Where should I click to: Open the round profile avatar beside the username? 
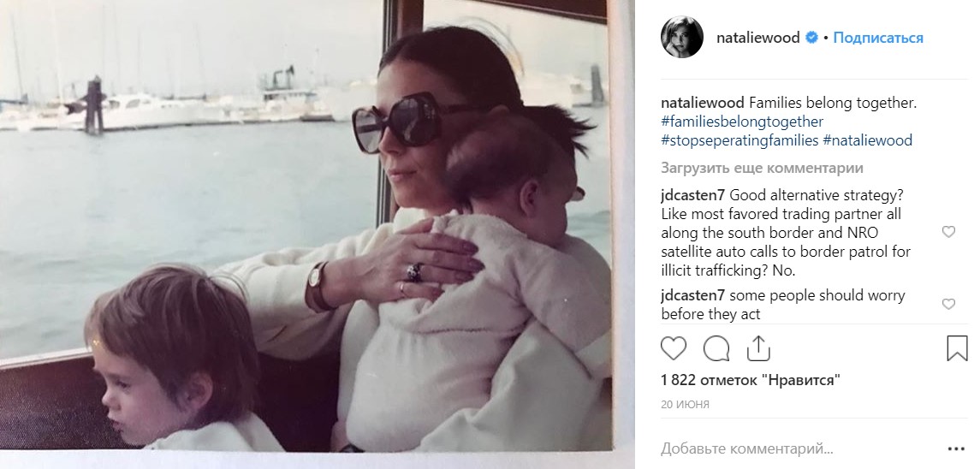[x=682, y=38]
